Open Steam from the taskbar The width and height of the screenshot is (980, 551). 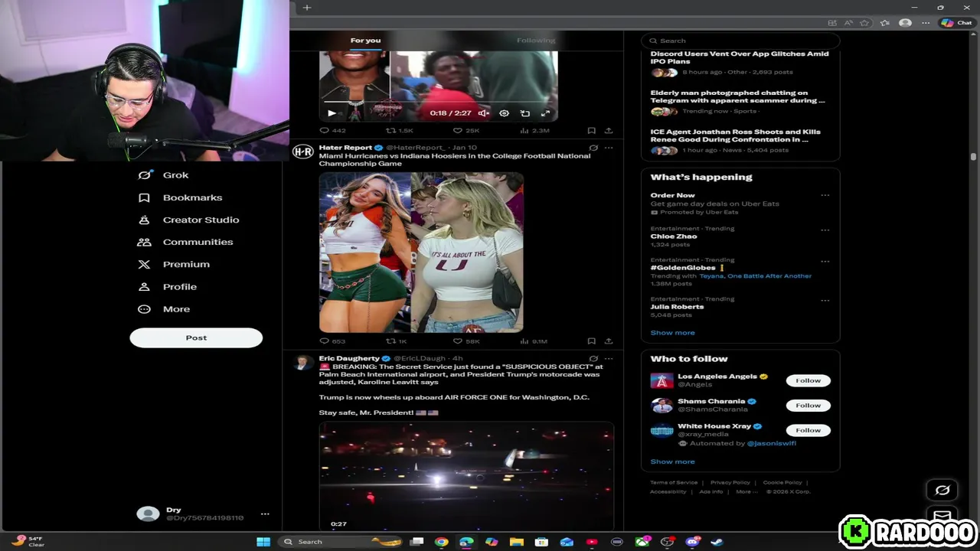click(717, 542)
